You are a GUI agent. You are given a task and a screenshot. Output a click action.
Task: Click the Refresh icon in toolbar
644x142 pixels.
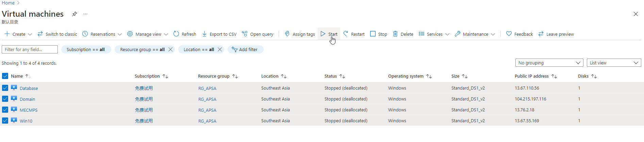click(x=176, y=34)
